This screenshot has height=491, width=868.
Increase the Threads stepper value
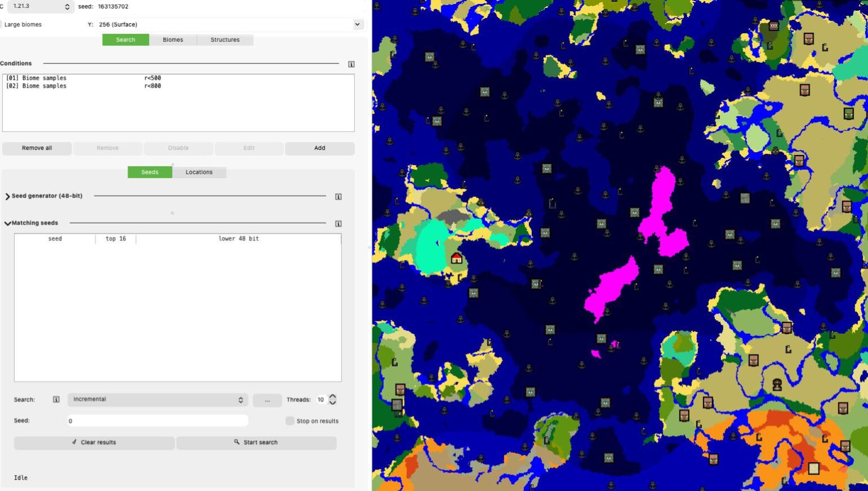(332, 397)
